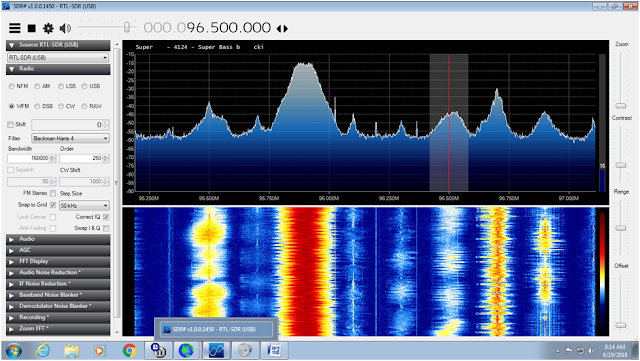
Task: Disable the Snap to Grid checkbox
Action: pos(53,205)
